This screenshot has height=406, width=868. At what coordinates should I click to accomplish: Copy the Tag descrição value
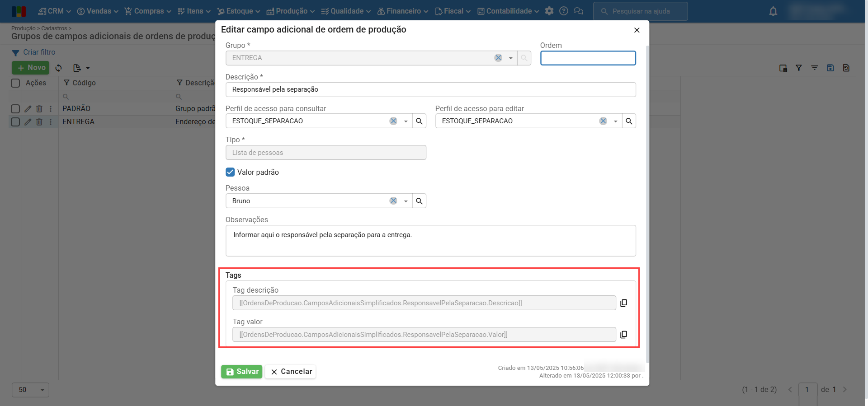[623, 303]
